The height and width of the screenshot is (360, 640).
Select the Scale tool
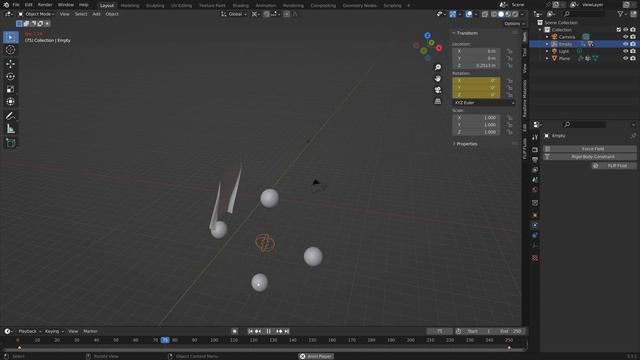pyautogui.click(x=11, y=89)
